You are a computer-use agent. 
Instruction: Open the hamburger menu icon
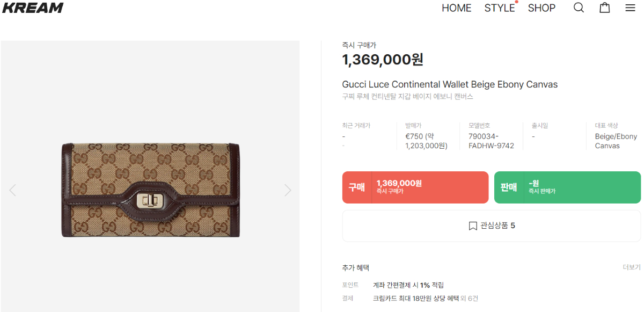pyautogui.click(x=630, y=8)
